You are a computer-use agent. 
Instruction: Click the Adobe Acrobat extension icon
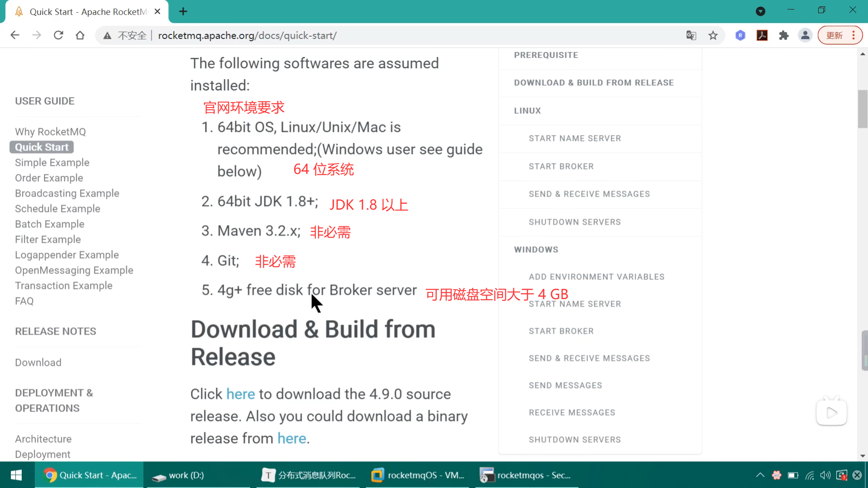[762, 35]
